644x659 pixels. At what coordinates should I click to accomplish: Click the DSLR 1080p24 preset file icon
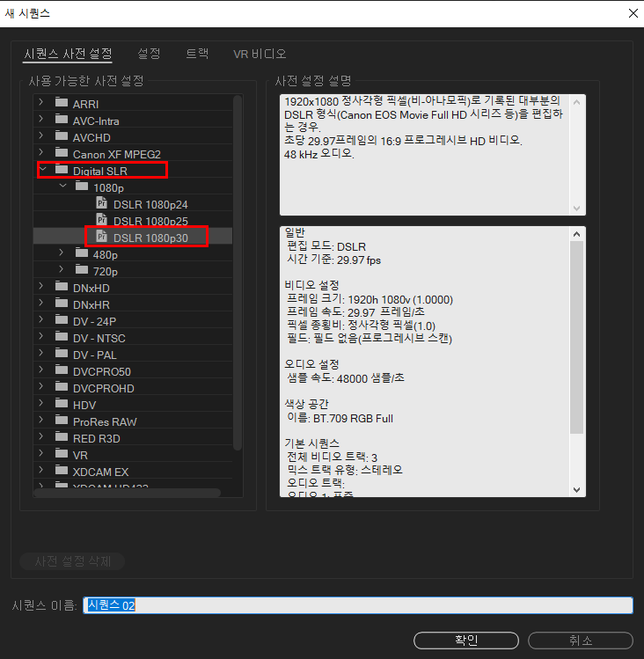click(x=102, y=202)
